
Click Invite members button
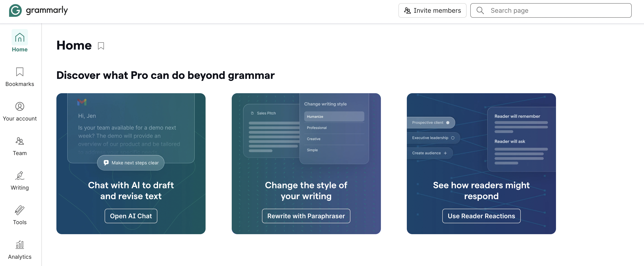coord(432,10)
